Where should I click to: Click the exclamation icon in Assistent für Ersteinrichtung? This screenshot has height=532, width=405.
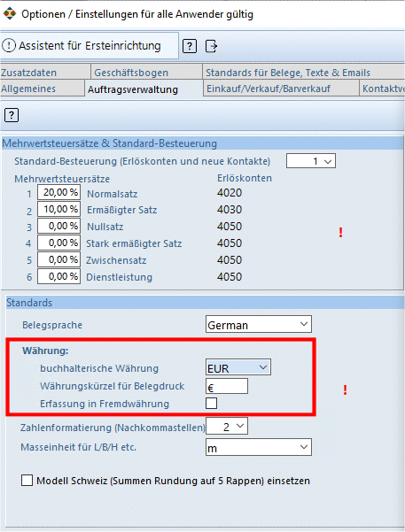tap(9, 45)
